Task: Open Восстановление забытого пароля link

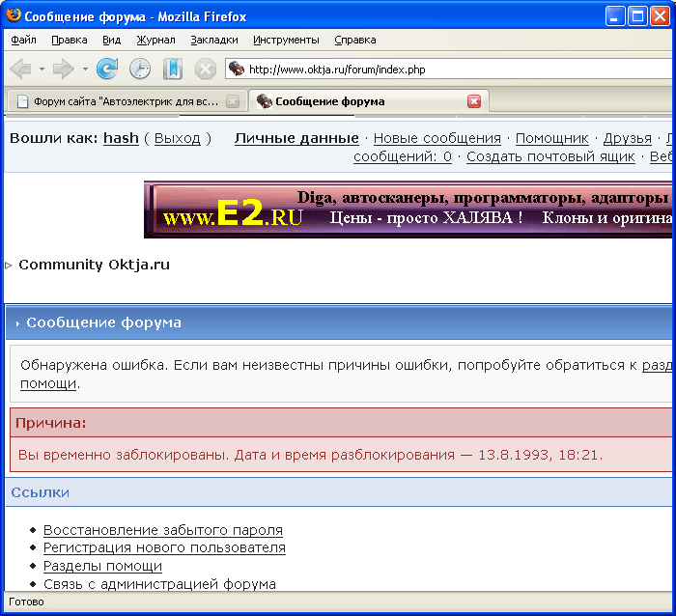Action: coord(163,530)
